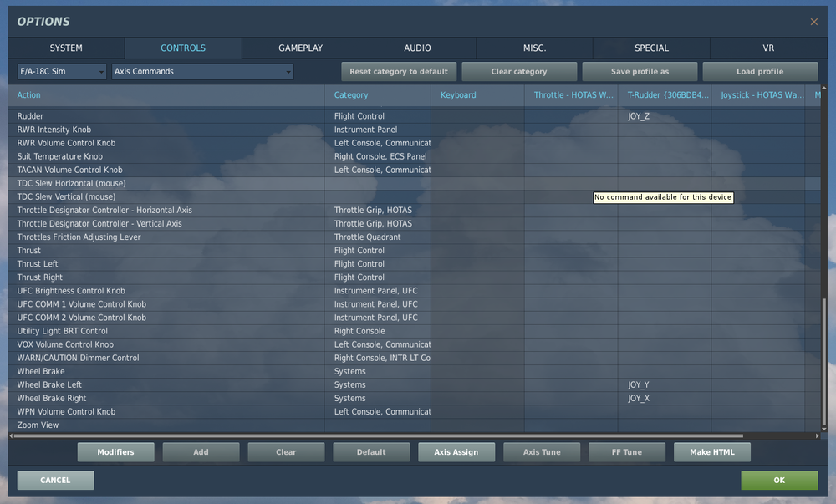Open the CONTROLS tab
This screenshot has width=836, height=504.
tap(183, 48)
